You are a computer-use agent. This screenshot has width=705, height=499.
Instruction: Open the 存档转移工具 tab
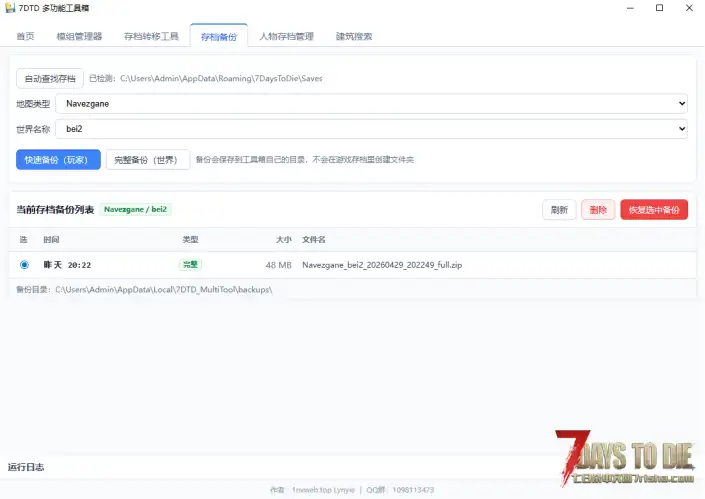[x=151, y=36]
